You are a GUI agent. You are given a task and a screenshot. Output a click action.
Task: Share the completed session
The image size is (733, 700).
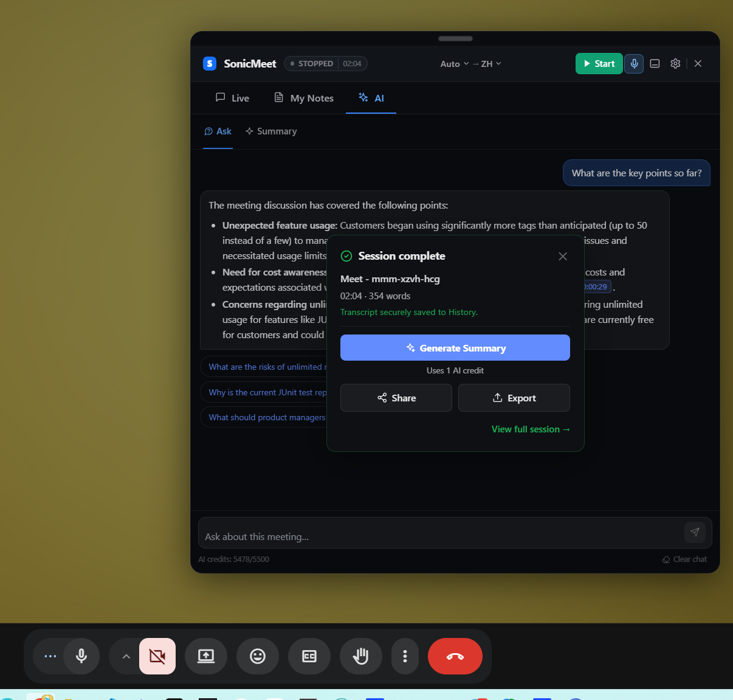point(396,398)
